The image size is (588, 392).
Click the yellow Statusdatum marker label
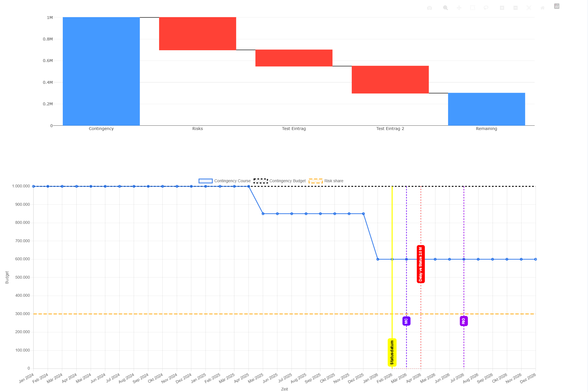tap(392, 352)
